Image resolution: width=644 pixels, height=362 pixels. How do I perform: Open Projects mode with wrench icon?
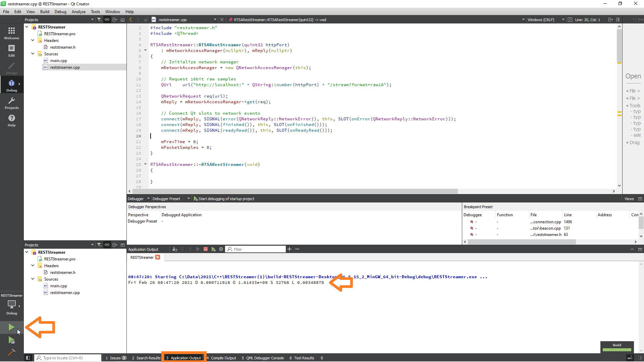11,103
